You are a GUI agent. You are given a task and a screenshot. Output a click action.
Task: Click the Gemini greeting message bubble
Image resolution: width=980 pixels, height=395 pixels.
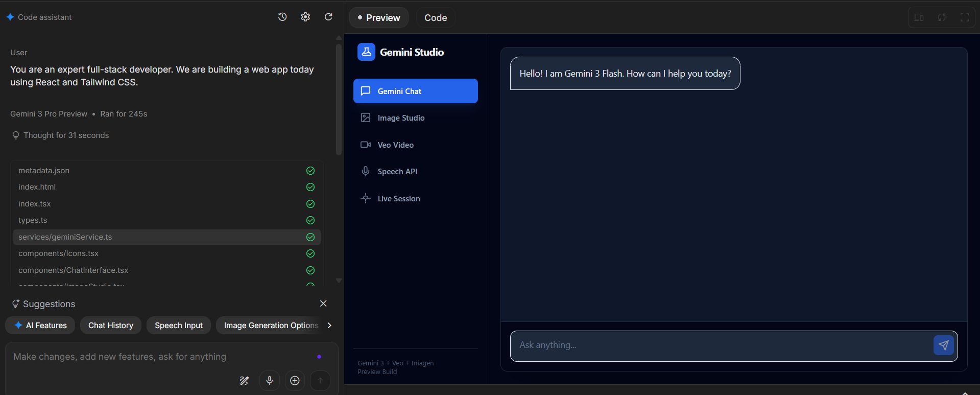point(625,74)
